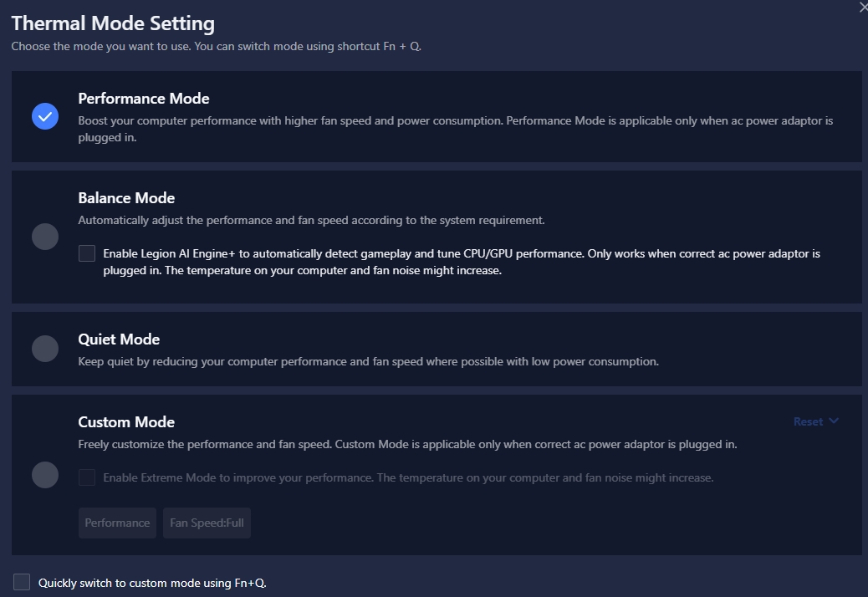Viewport: 868px width, 597px height.
Task: Tick the Enable Extreme Mode checkbox
Action: 87,477
